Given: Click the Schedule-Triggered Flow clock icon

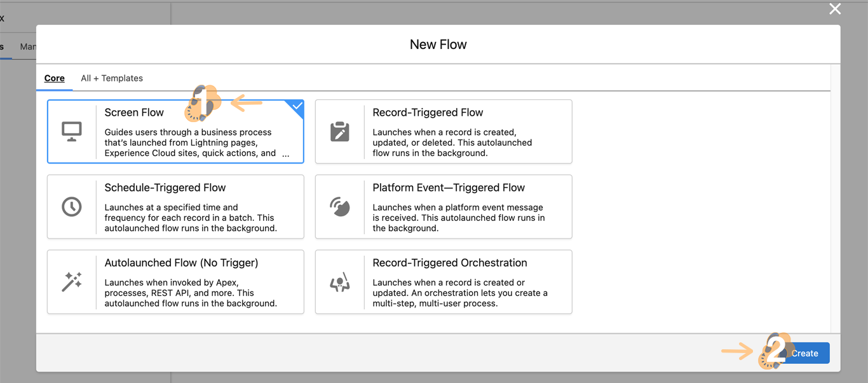Looking at the screenshot, I should pyautogui.click(x=72, y=207).
